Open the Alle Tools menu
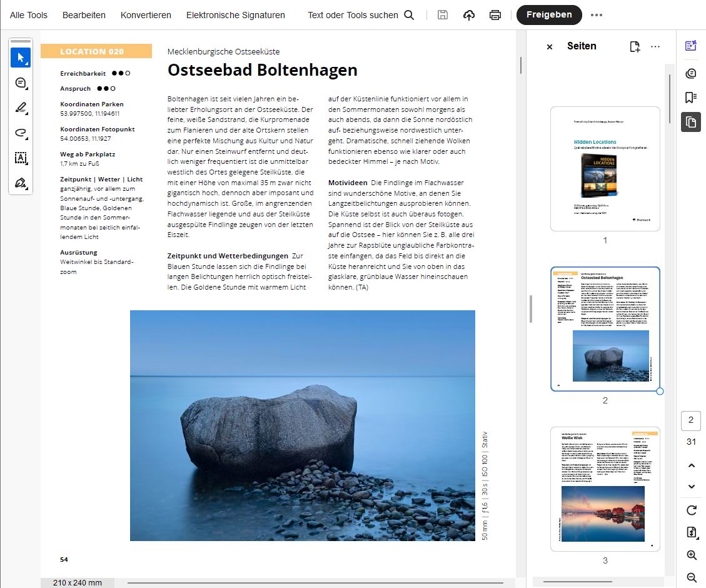Image resolution: width=706 pixels, height=588 pixels. (29, 15)
